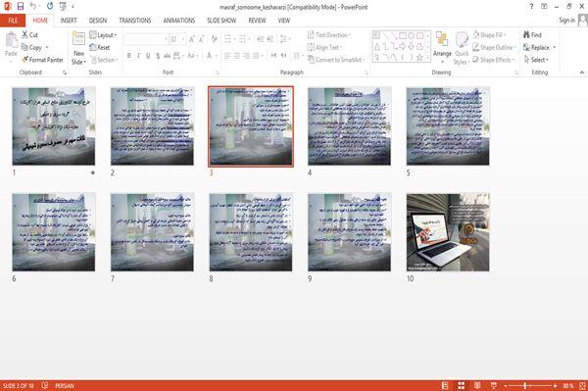Open the Shape Fill dropdown

pos(489,35)
